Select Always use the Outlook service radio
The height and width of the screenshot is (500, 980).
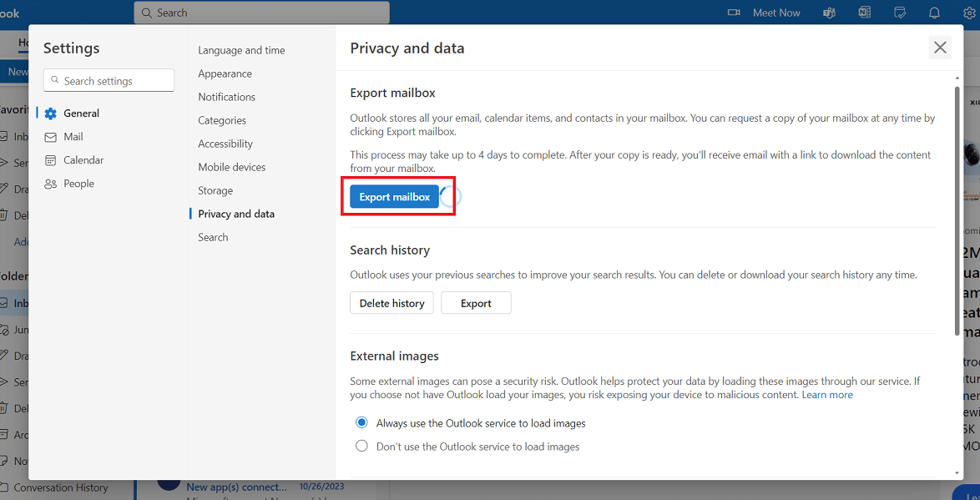coord(361,423)
